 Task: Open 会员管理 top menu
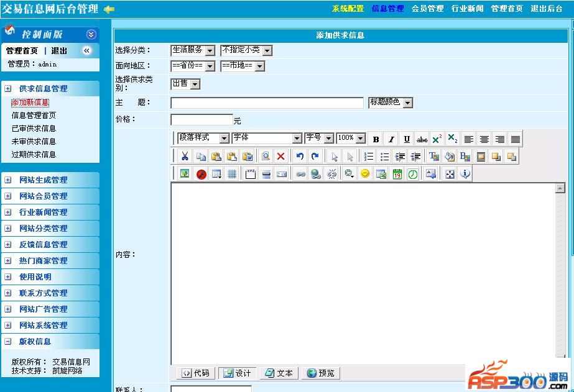428,9
